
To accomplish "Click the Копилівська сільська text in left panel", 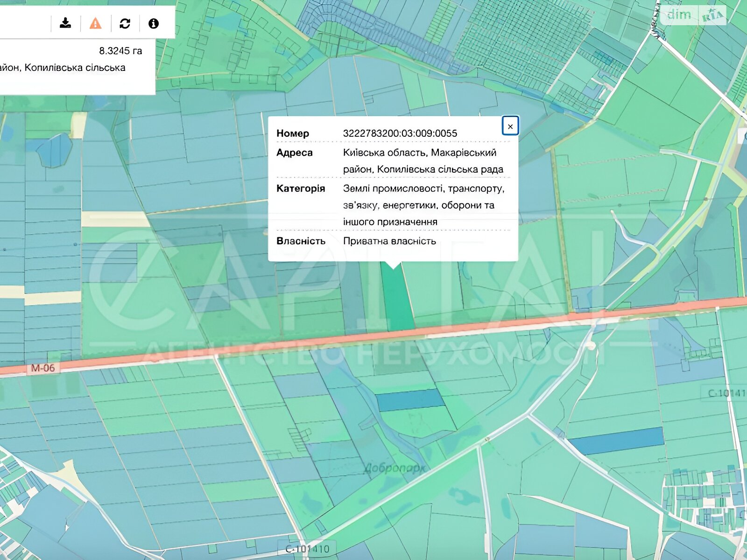I will 75,68.
